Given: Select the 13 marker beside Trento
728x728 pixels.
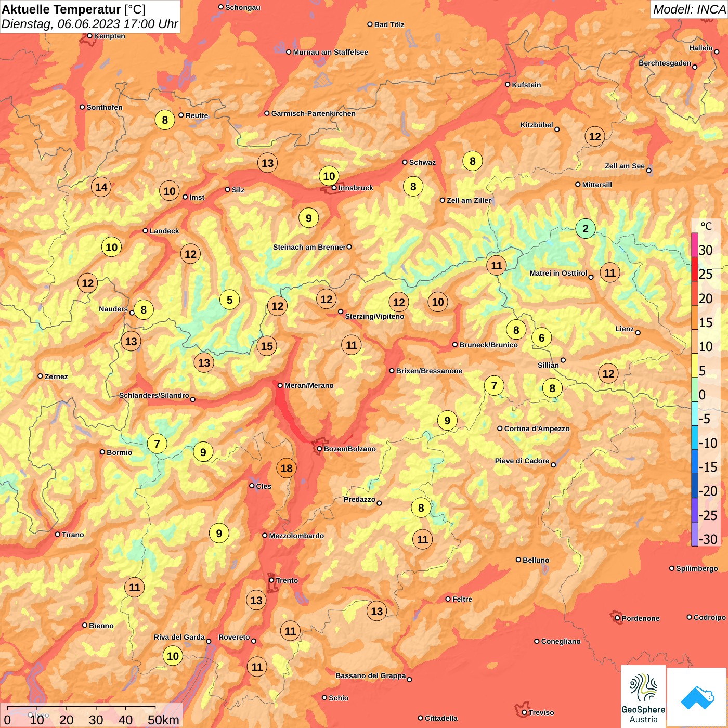Looking at the screenshot, I should [256, 601].
